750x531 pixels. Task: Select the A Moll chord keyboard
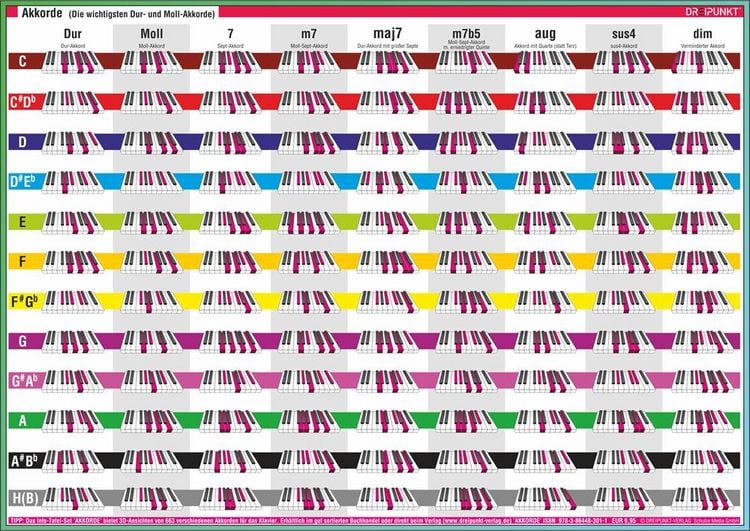pos(152,421)
